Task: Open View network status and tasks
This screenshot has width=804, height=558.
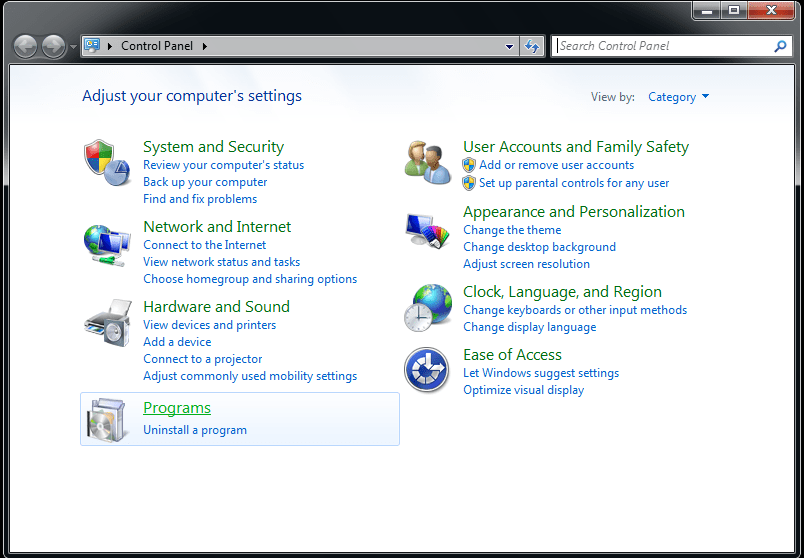Action: 222,262
